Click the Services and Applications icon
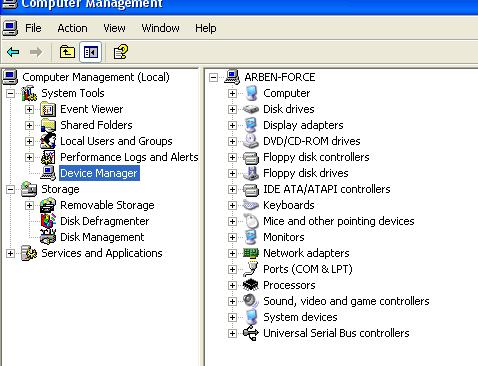This screenshot has width=478, height=366. [x=29, y=253]
